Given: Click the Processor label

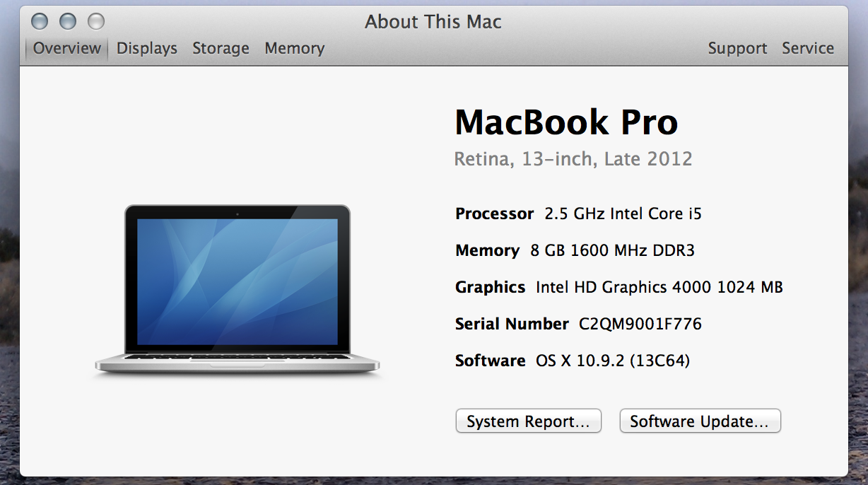Looking at the screenshot, I should click(x=495, y=214).
